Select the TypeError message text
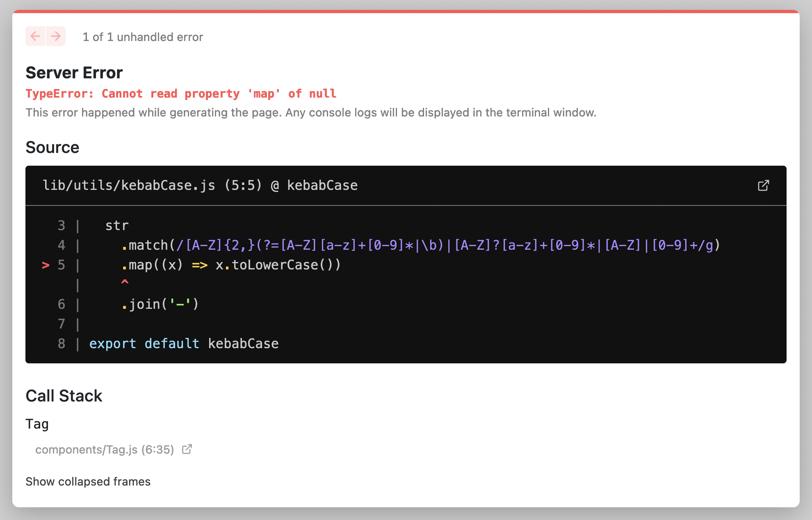 181,94
